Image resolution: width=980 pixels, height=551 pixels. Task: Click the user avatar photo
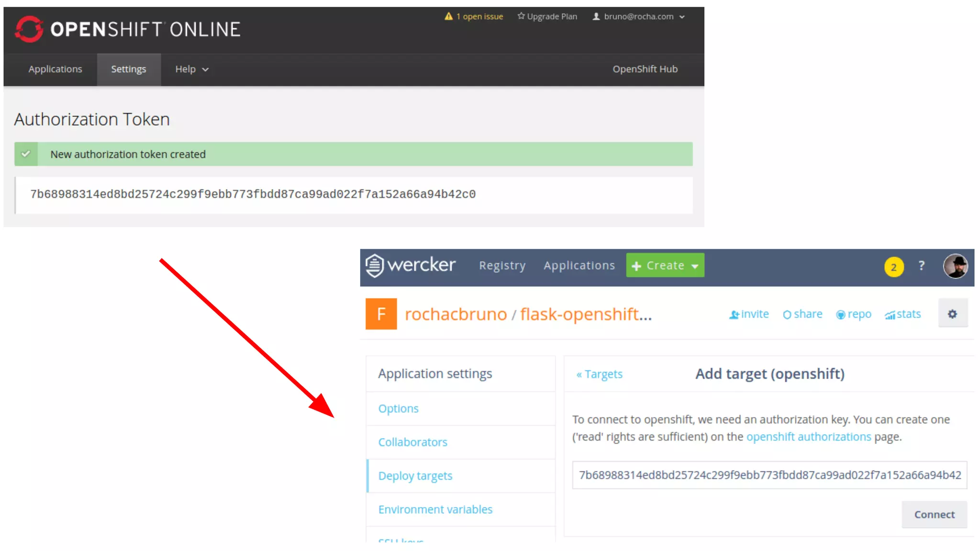tap(955, 266)
